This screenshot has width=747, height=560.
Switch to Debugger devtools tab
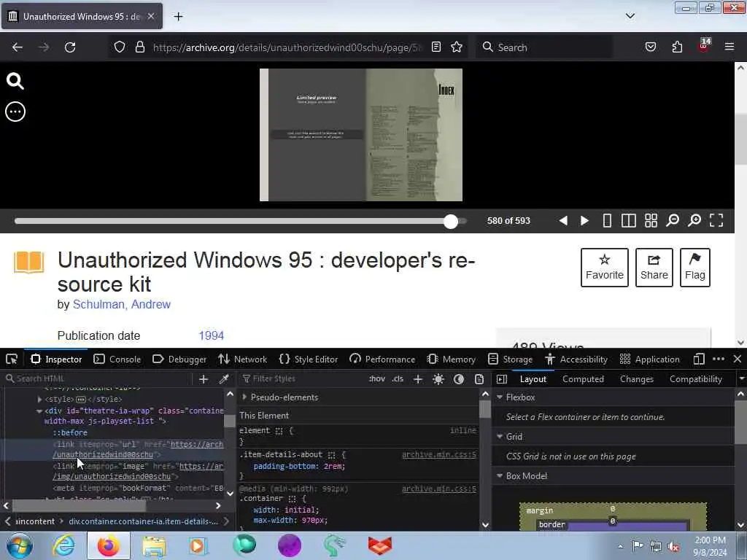[x=179, y=359]
